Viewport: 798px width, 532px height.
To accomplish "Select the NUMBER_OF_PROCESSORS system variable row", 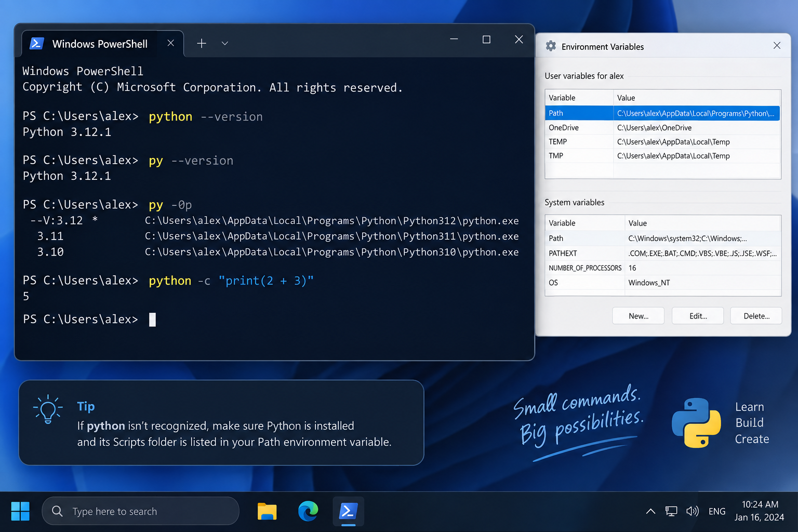I will [x=662, y=268].
